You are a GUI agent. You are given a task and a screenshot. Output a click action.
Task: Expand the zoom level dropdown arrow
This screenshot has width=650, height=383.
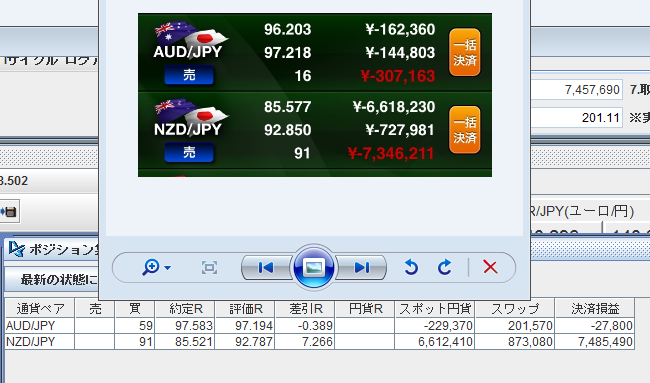click(x=167, y=268)
